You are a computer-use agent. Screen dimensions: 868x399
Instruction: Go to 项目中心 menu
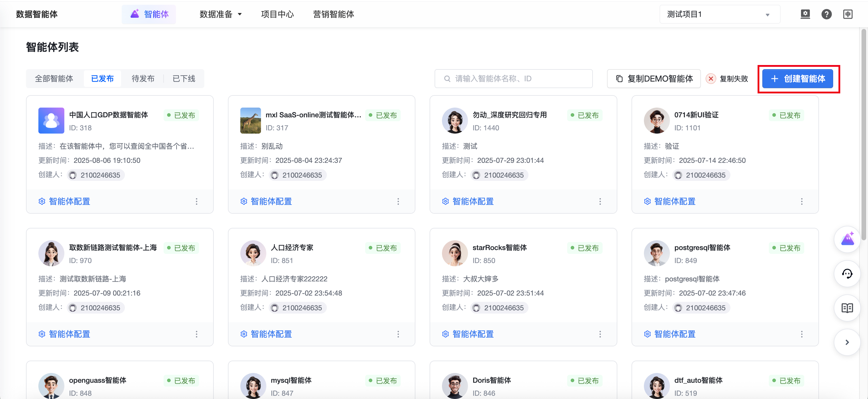point(277,14)
